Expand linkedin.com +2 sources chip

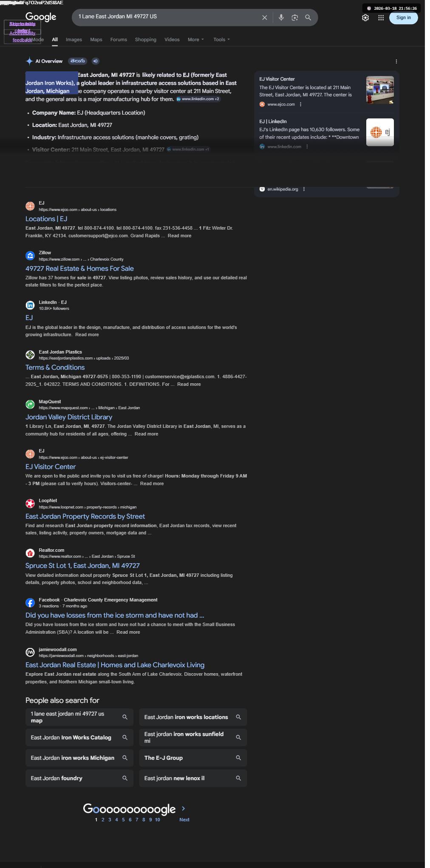coord(198,99)
